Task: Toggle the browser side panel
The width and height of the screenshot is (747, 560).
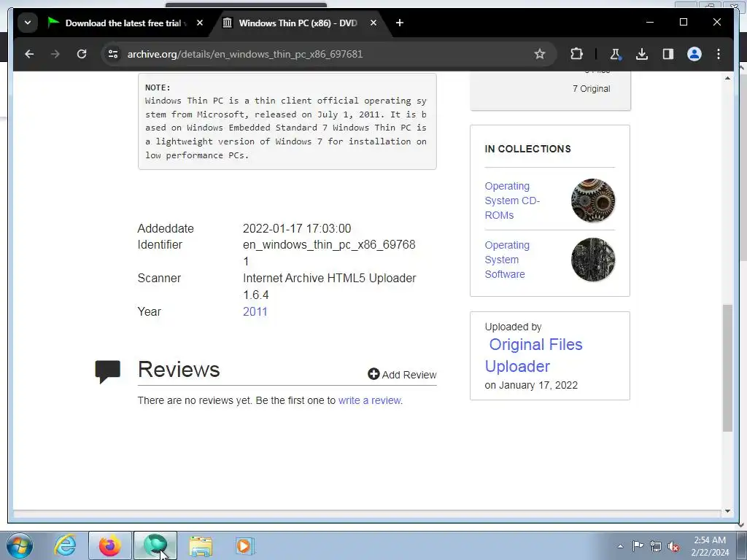Action: point(668,54)
